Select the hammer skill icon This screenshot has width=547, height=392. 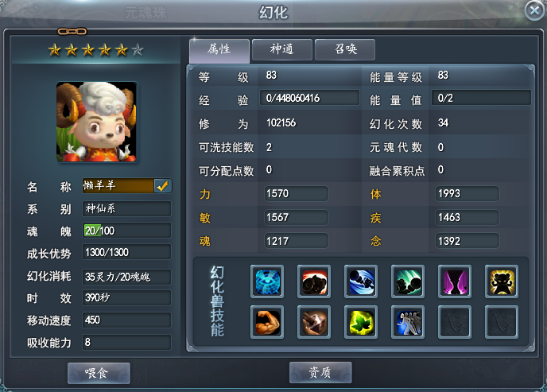coord(314,322)
